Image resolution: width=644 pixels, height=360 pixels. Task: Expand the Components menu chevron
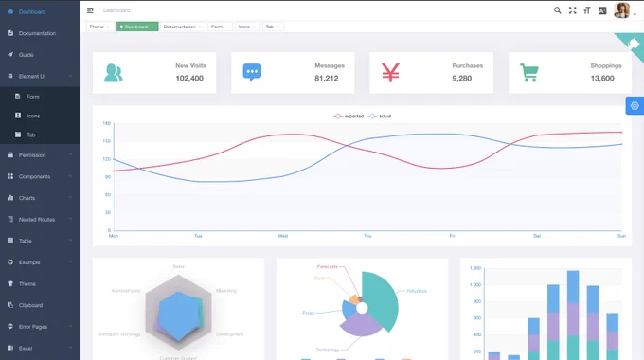(x=70, y=176)
